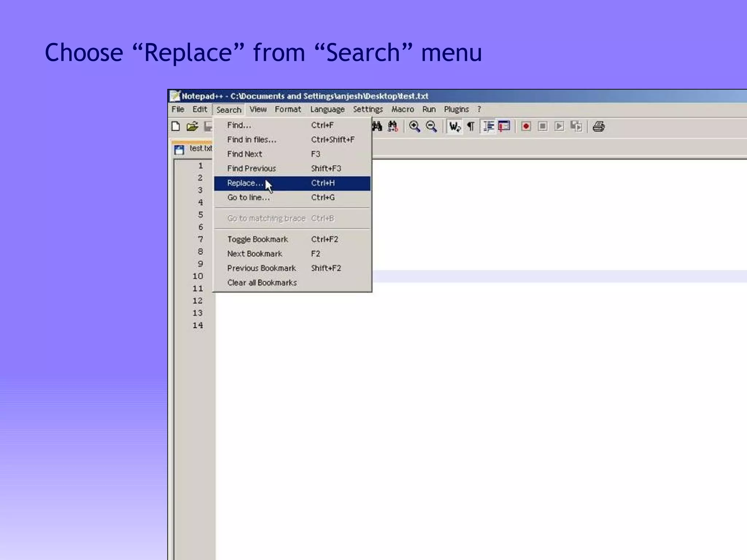Viewport: 747px width, 560px height.
Task: Click the Open file folder icon
Action: pyautogui.click(x=192, y=127)
